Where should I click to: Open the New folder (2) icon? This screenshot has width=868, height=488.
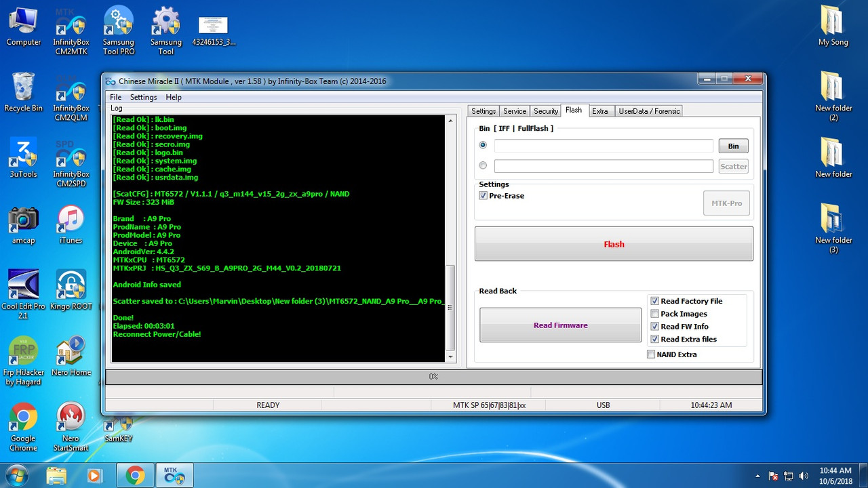833,97
